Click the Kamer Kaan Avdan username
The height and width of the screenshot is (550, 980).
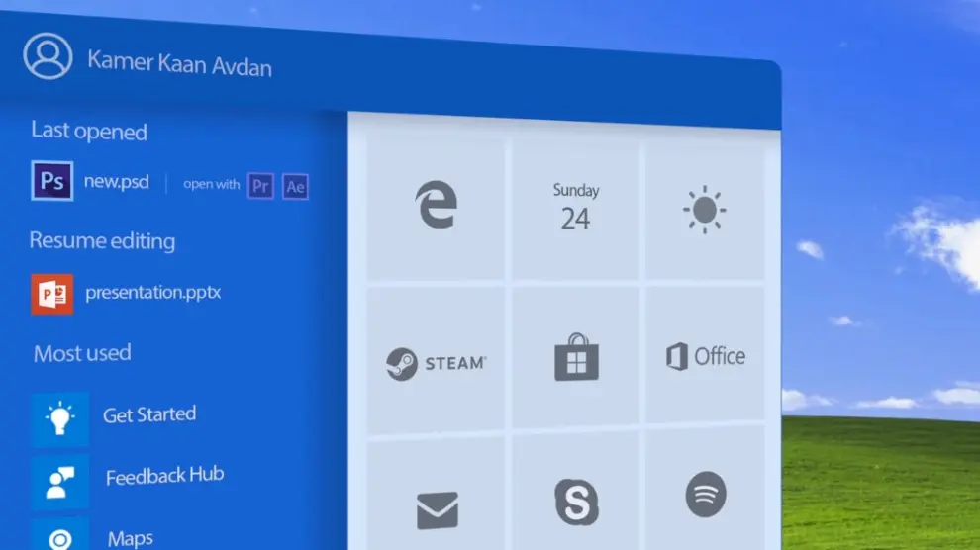coord(179,63)
